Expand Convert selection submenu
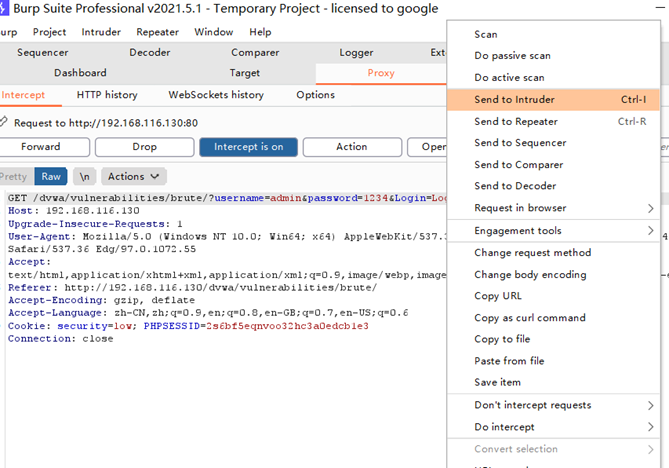Viewport: 669px width, 468px height. [553, 449]
